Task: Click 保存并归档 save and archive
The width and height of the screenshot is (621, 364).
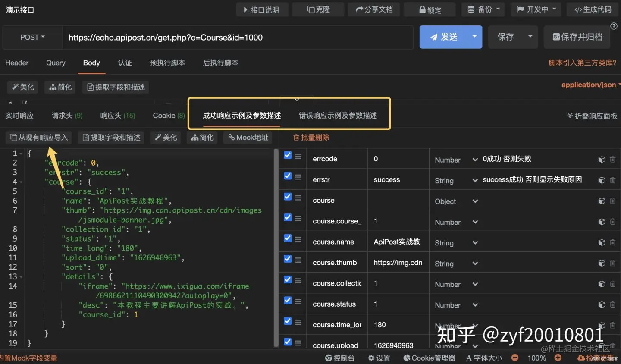Action: click(x=577, y=37)
